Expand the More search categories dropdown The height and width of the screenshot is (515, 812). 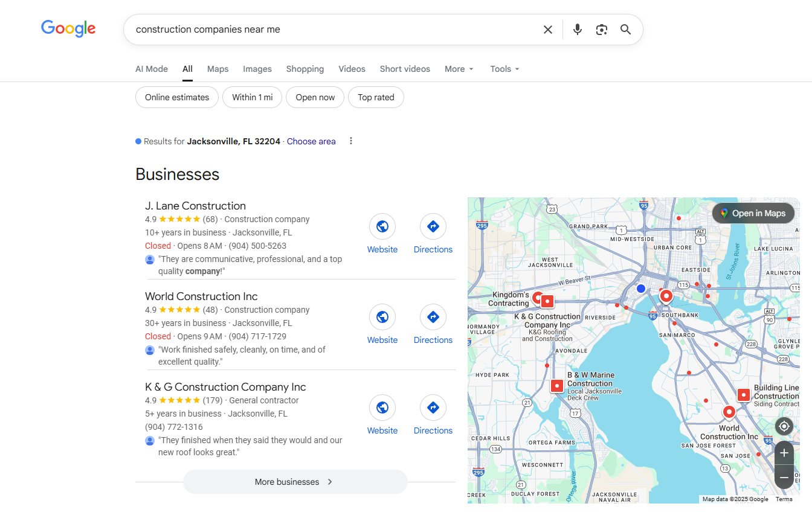[x=459, y=69]
